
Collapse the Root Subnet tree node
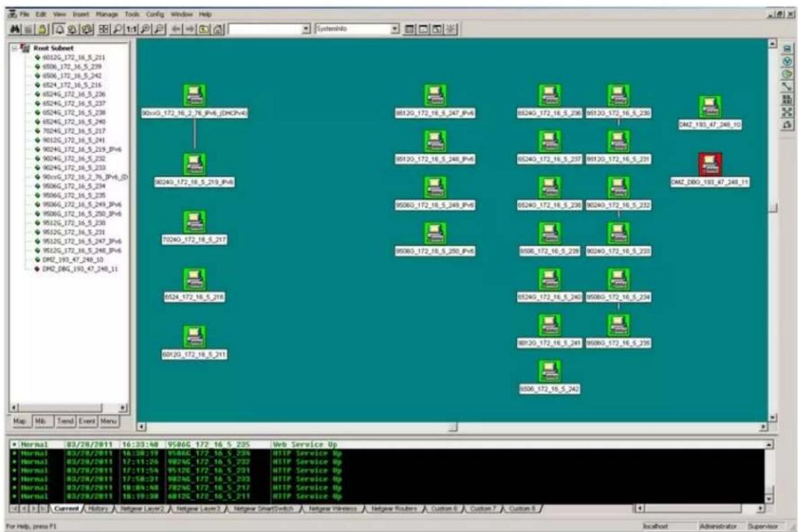point(14,48)
